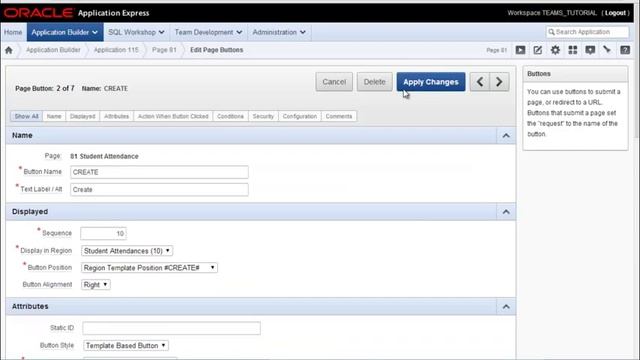640x360 pixels.
Task: Click the Static ID input field
Action: (171, 328)
